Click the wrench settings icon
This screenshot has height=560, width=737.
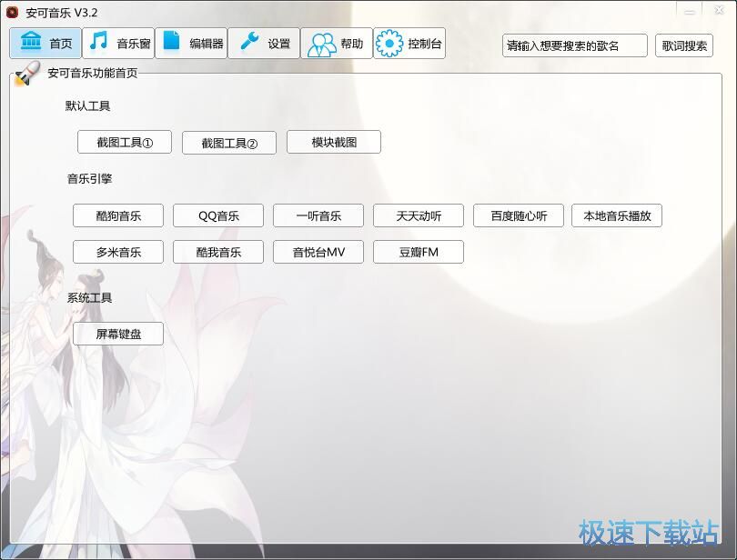point(249,41)
